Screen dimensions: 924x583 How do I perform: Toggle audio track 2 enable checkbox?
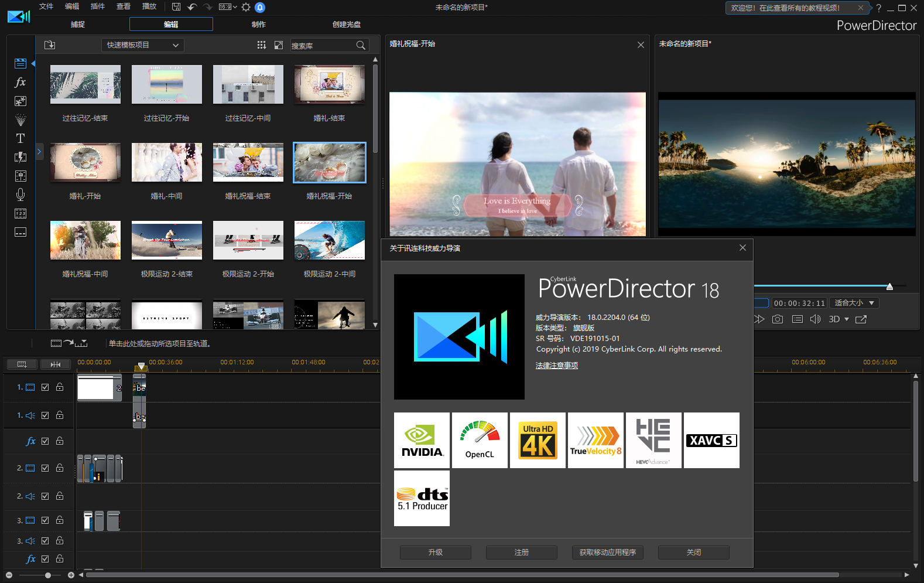(45, 496)
